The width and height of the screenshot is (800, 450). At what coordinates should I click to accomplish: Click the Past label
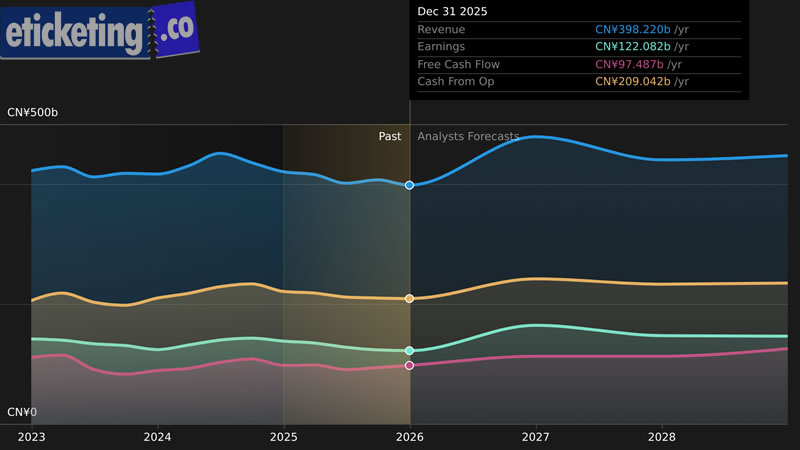390,137
